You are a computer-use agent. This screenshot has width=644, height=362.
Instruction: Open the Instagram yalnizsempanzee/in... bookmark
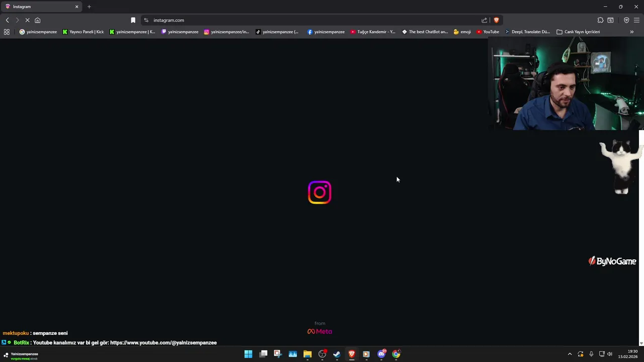click(226, 32)
